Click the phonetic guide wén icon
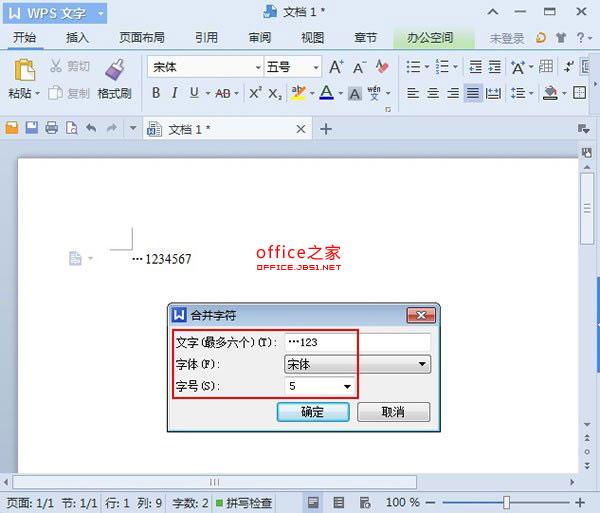The height and width of the screenshot is (513, 600). [374, 93]
